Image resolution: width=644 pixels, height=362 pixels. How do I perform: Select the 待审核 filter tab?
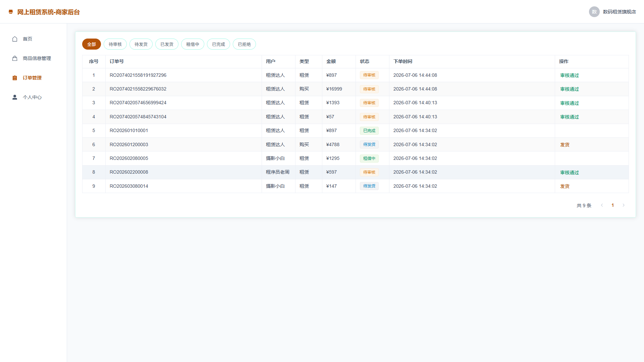tap(115, 44)
